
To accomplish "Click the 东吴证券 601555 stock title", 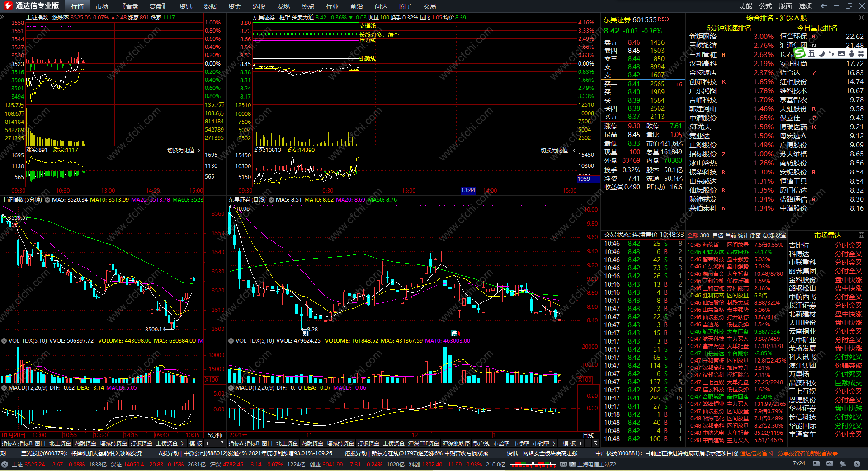I will click(630, 20).
